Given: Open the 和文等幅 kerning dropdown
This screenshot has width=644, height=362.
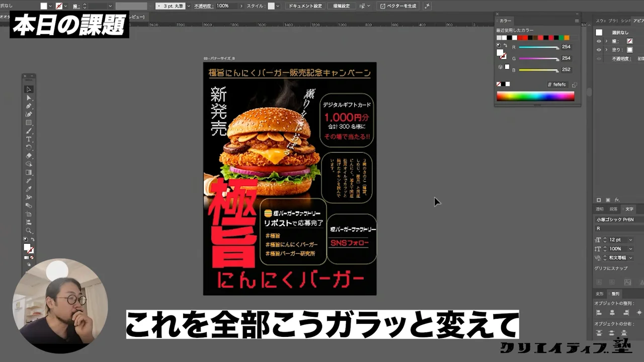Looking at the screenshot, I should point(630,257).
